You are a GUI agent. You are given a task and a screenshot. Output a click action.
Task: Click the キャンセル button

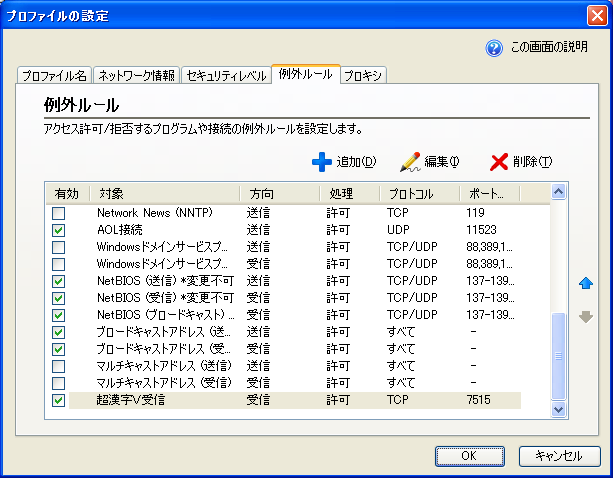pos(559,456)
